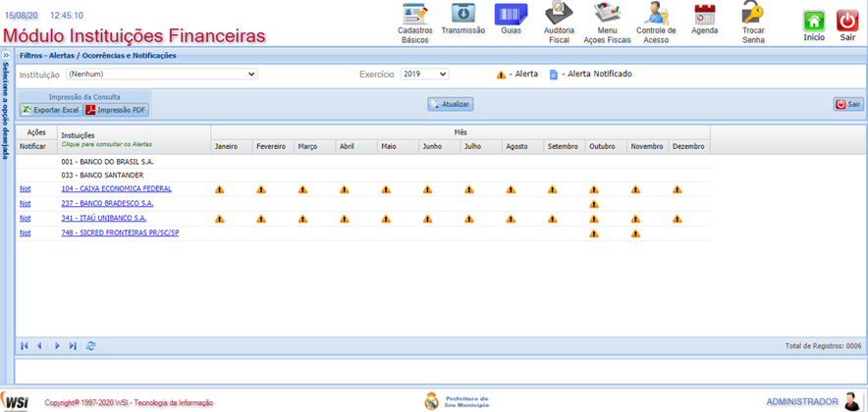Click Banco Bradesco Outubro alert icon
This screenshot has width=868, height=412.
(x=594, y=204)
